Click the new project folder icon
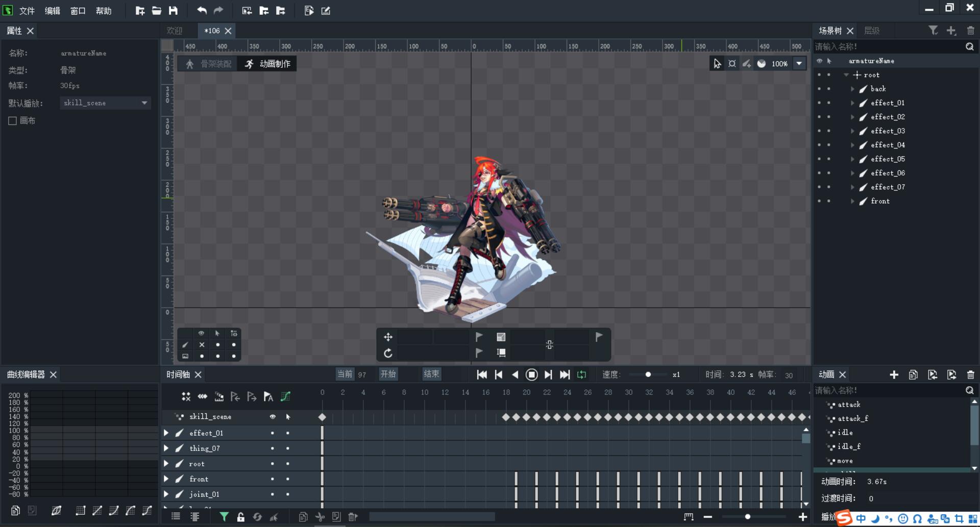 (140, 11)
